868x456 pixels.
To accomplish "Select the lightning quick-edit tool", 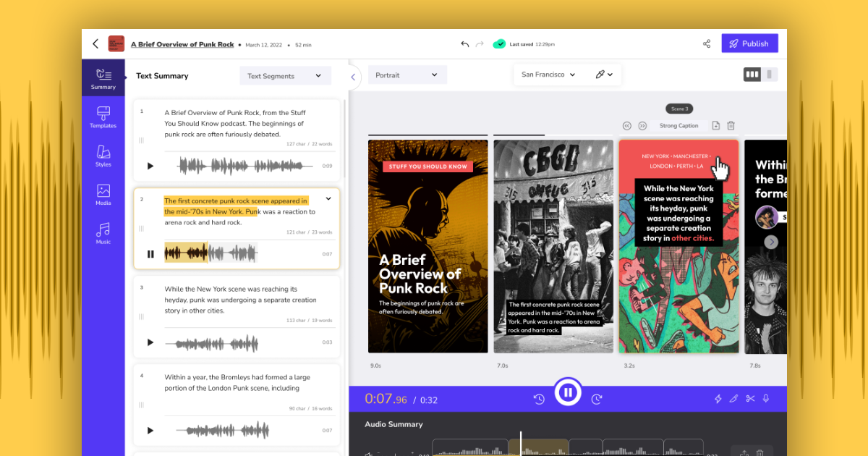I will [x=718, y=399].
